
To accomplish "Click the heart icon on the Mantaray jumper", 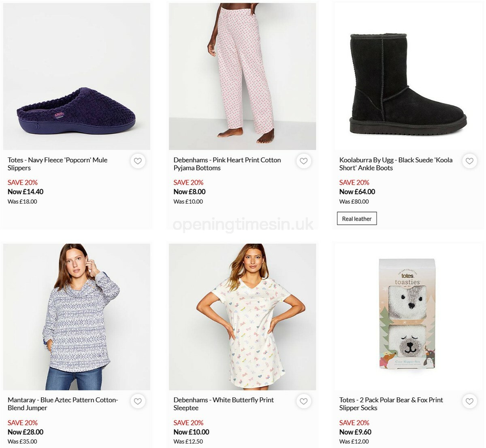I will click(138, 401).
